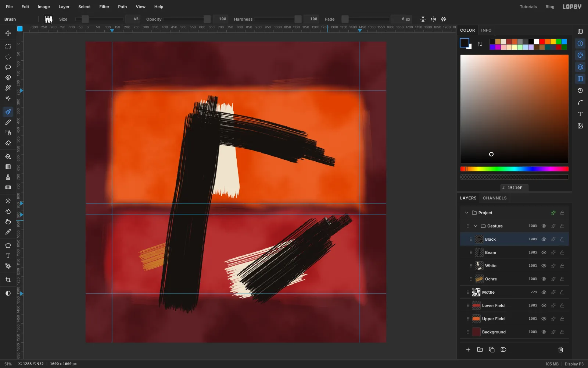Hide the Mottle layer

[x=544, y=292]
